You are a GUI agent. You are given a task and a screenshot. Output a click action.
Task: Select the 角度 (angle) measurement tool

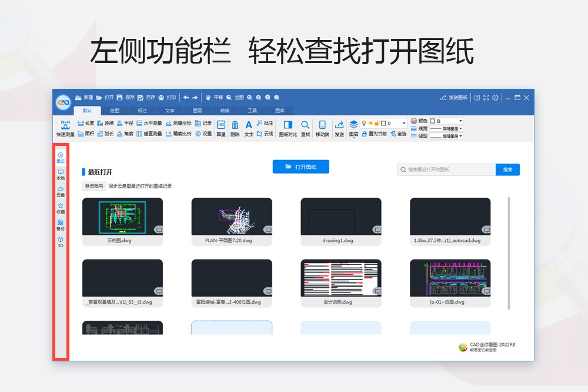(x=123, y=133)
